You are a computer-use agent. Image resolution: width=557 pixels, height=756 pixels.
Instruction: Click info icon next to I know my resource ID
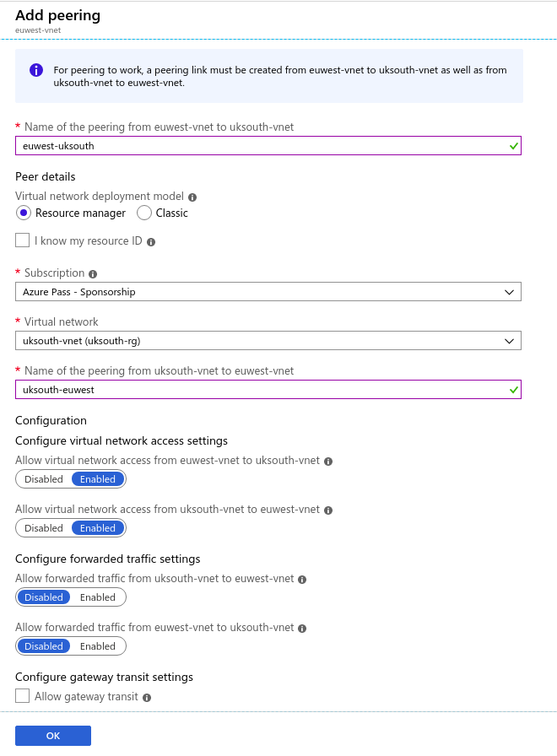click(151, 242)
